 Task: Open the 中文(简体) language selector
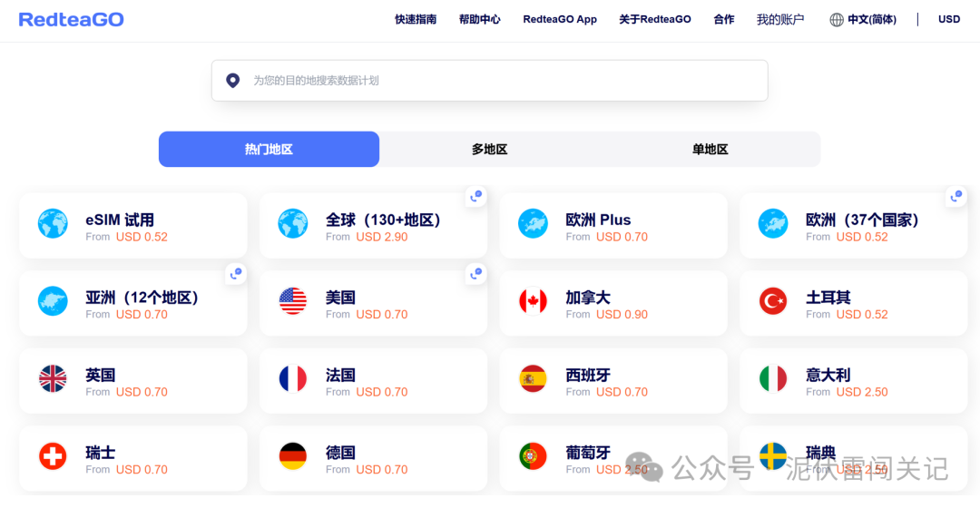872,19
